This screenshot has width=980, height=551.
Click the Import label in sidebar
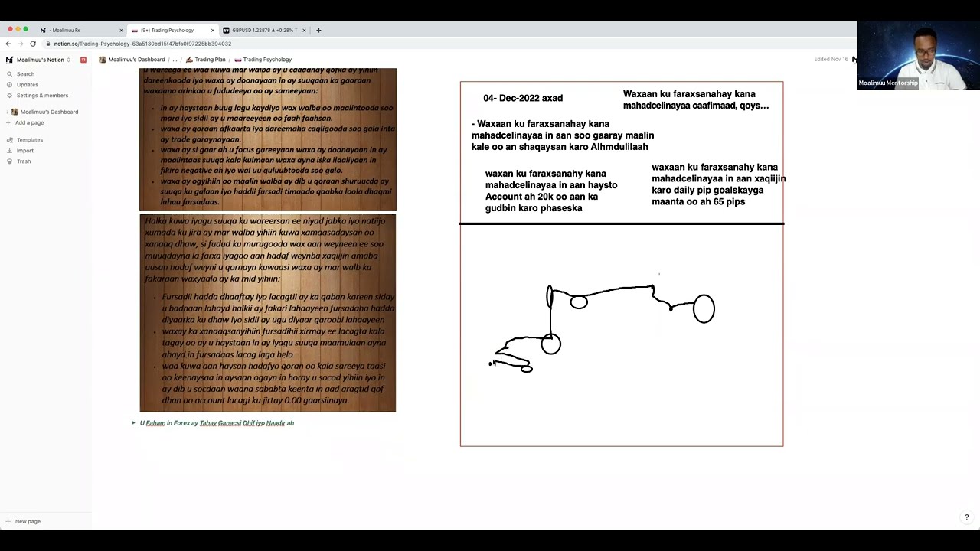click(x=25, y=151)
